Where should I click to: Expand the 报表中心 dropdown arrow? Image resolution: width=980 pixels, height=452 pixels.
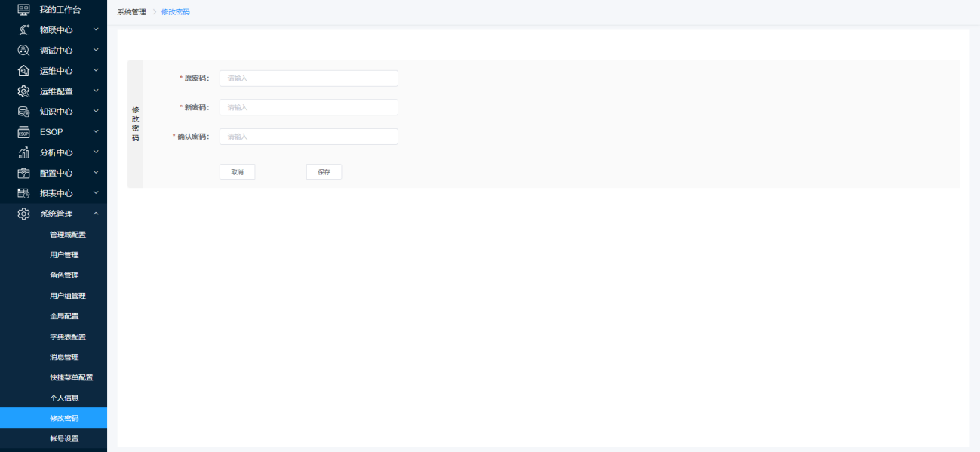point(96,192)
